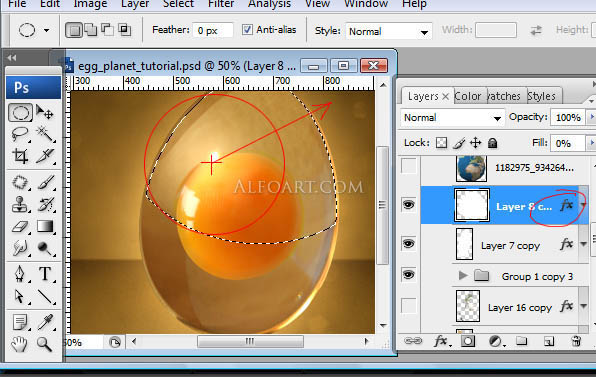
Task: Choose New selection mode in options bar
Action: pyautogui.click(x=74, y=30)
